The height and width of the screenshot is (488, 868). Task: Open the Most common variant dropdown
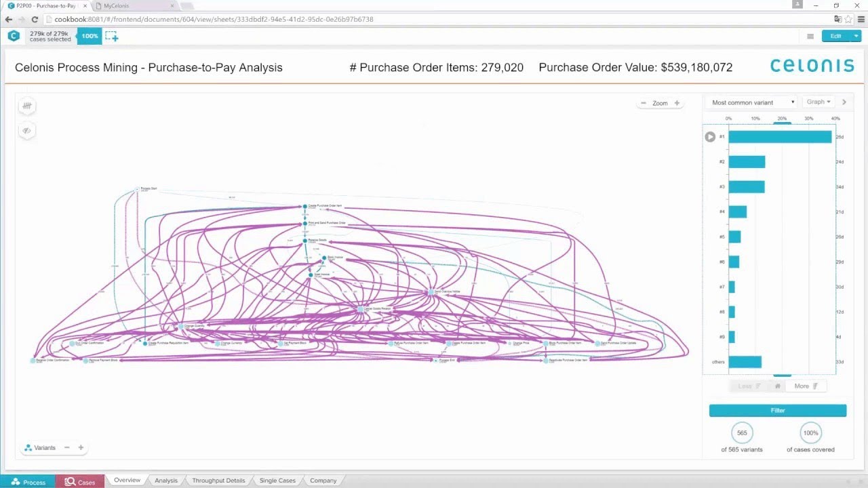(751, 102)
